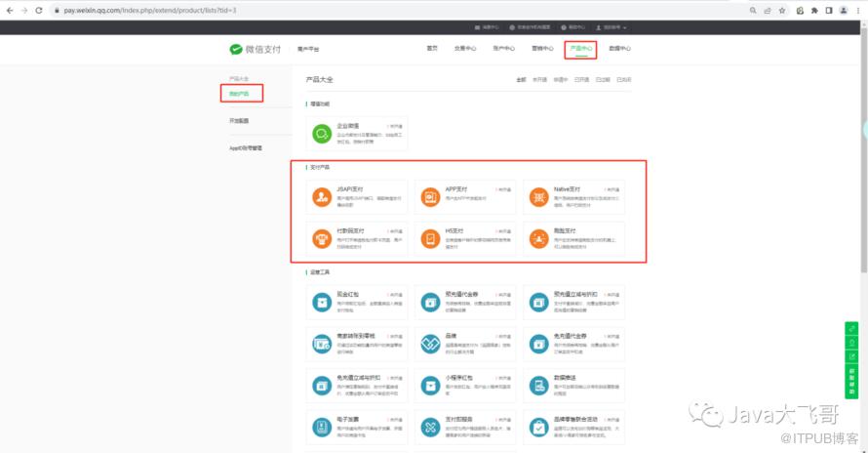This screenshot has height=453, width=868.
Task: Open the 产品中心 navigation tab
Action: point(580,47)
